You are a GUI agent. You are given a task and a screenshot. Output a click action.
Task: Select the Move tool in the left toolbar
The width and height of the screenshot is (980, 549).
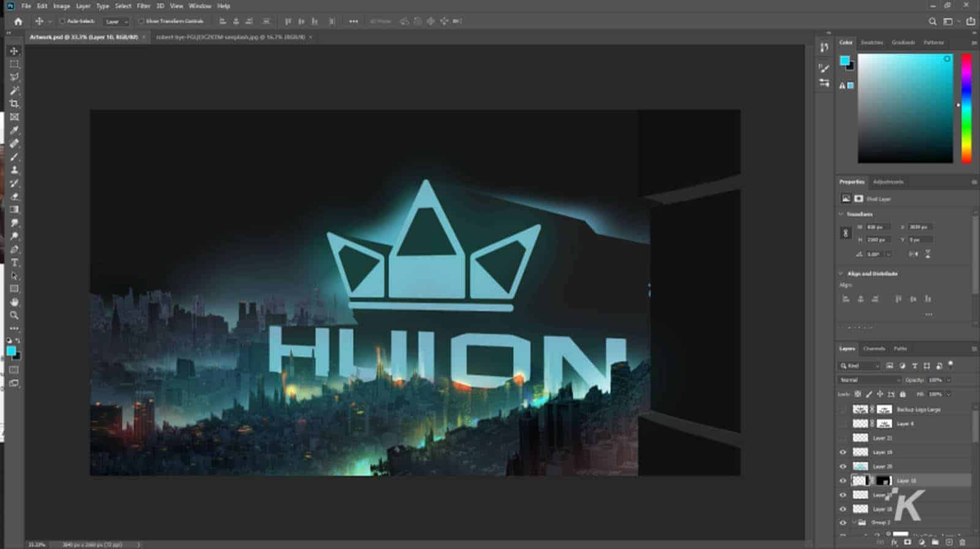(x=14, y=51)
